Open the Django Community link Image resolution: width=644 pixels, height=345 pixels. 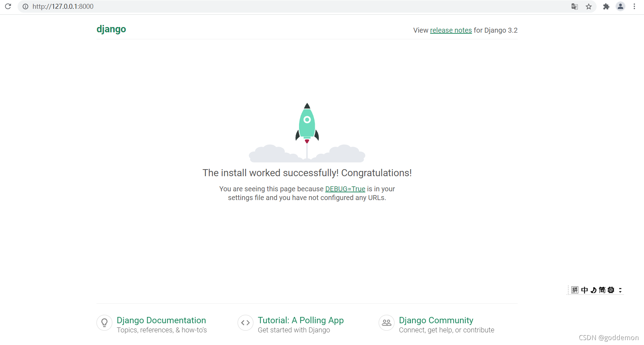(436, 320)
